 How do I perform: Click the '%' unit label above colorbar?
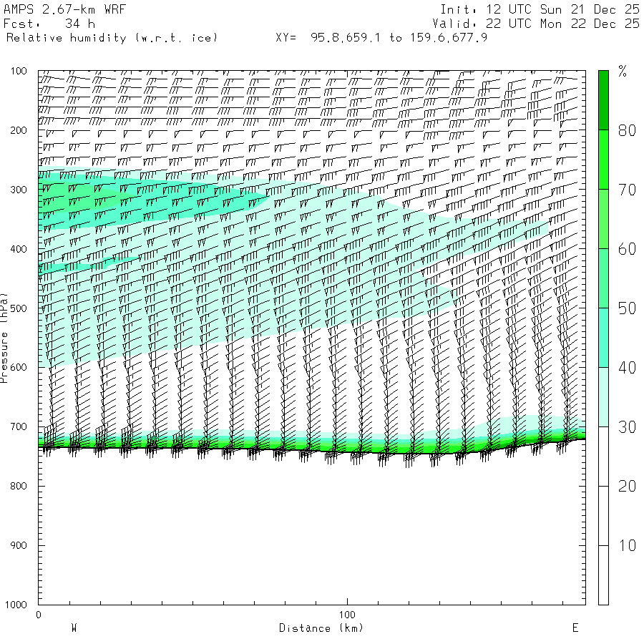623,72
